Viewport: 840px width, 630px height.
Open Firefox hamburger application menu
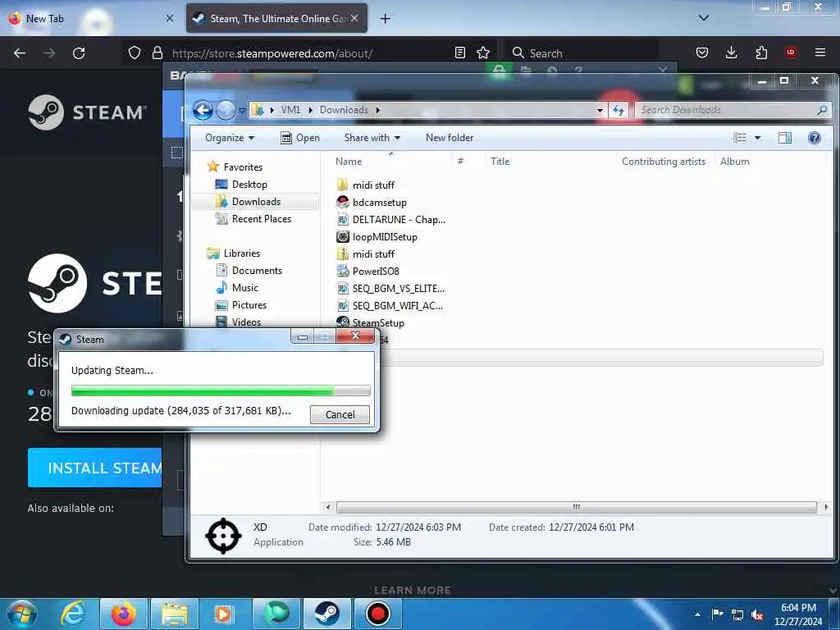pos(819,52)
